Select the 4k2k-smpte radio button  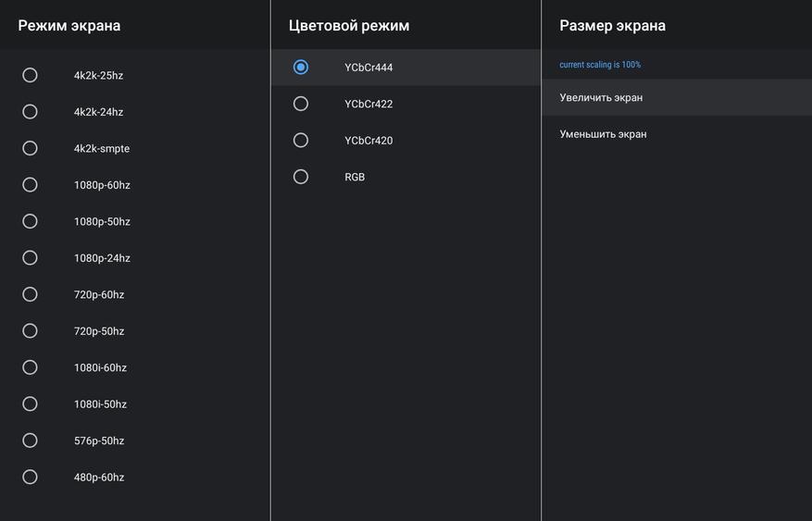coord(31,148)
